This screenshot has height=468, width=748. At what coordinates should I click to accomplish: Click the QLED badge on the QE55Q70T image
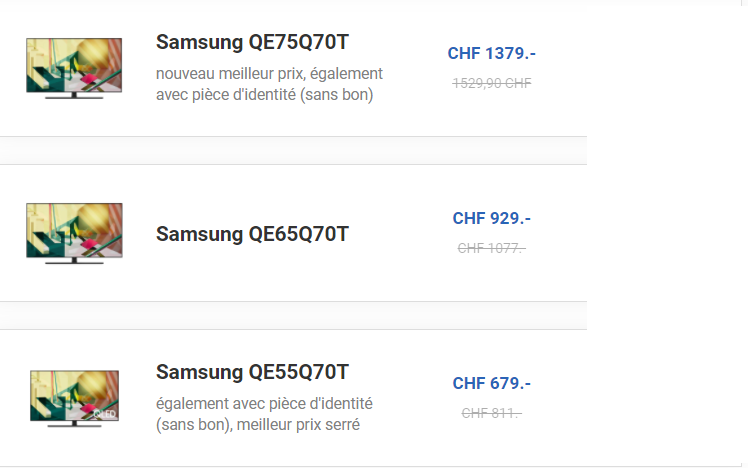coord(104,414)
